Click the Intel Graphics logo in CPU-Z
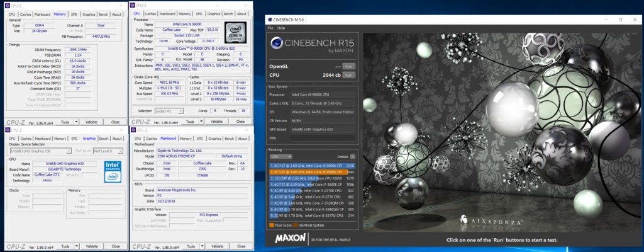 [x=113, y=171]
